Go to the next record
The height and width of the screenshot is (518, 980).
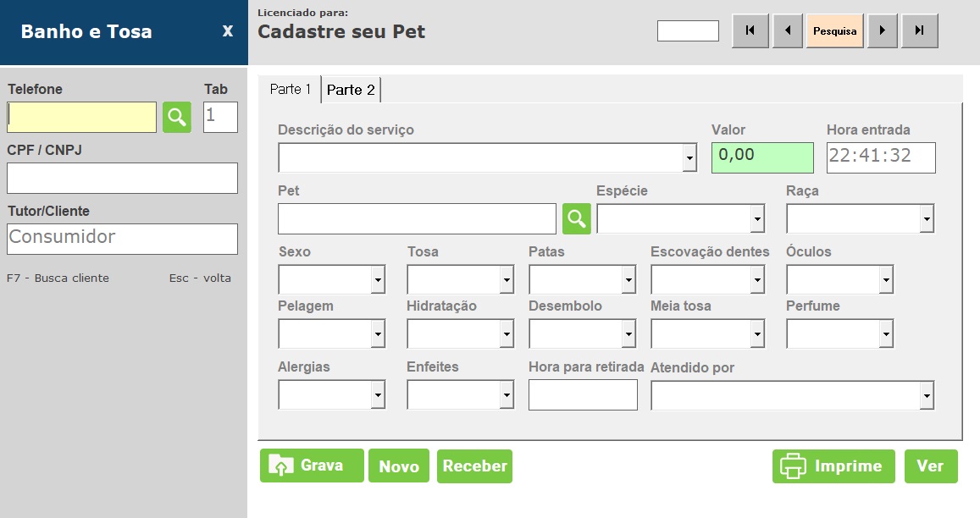click(x=883, y=30)
